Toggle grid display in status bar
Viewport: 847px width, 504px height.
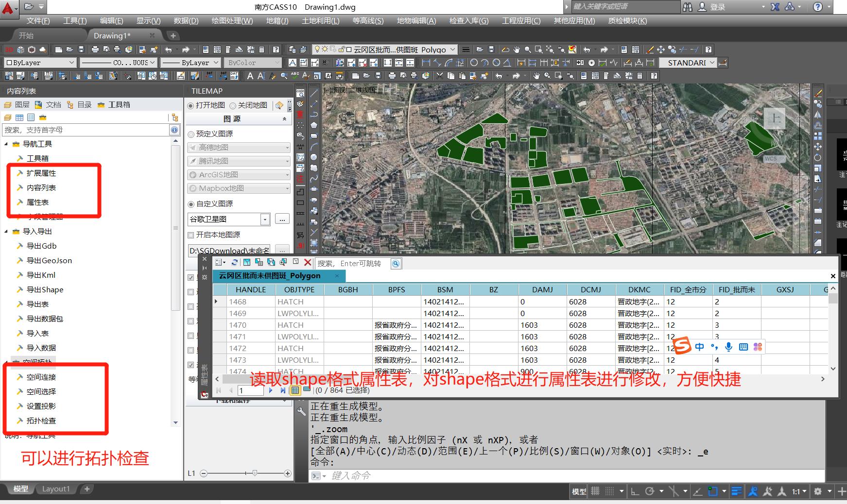tap(595, 491)
